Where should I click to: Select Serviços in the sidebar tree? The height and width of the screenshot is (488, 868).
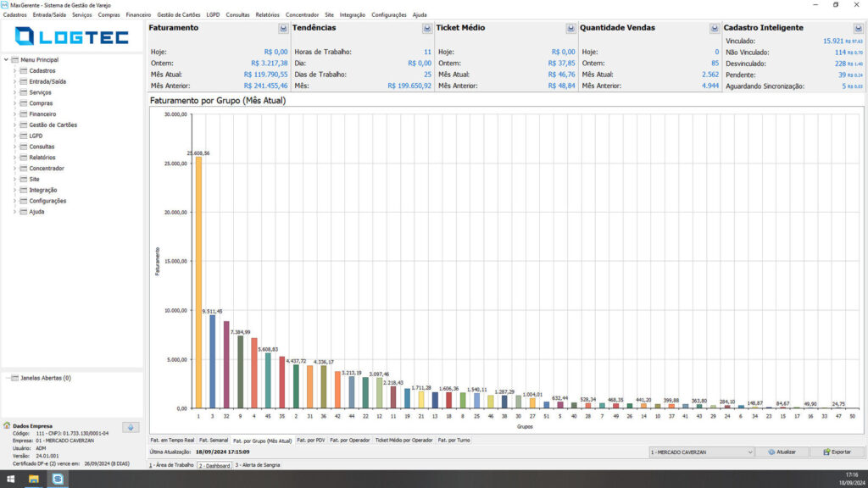[x=41, y=92]
